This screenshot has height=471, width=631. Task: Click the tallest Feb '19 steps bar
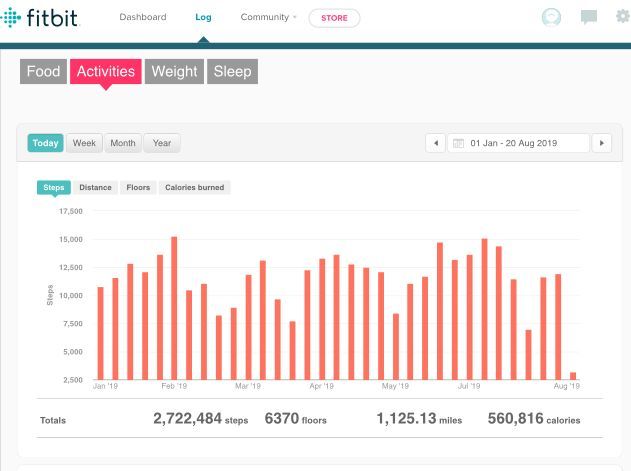click(174, 308)
